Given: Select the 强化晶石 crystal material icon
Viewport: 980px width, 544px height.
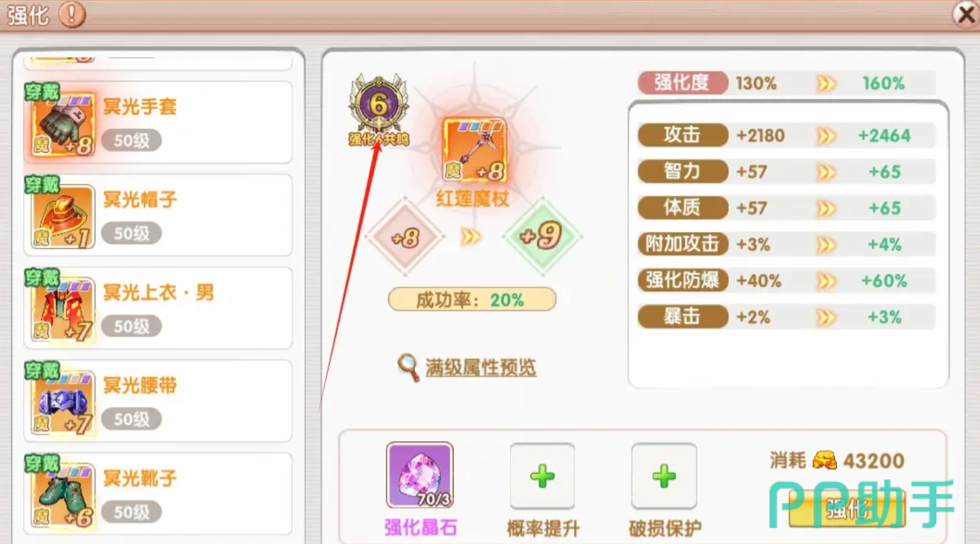Looking at the screenshot, I should (x=420, y=475).
